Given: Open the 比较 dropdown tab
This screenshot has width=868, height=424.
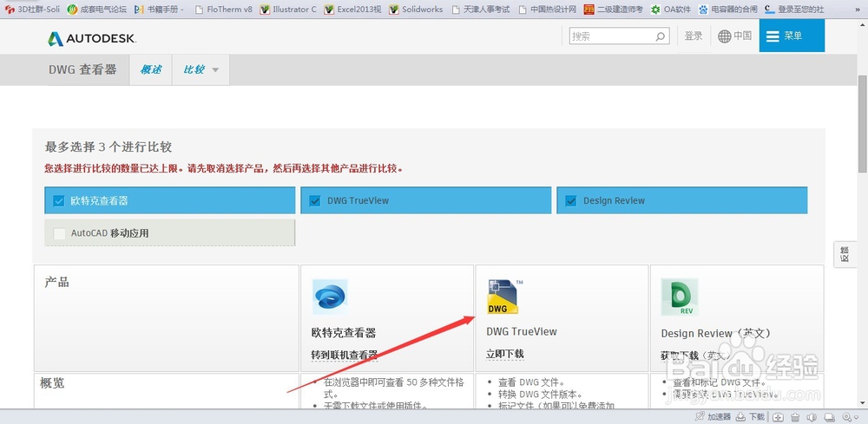Looking at the screenshot, I should (x=201, y=69).
